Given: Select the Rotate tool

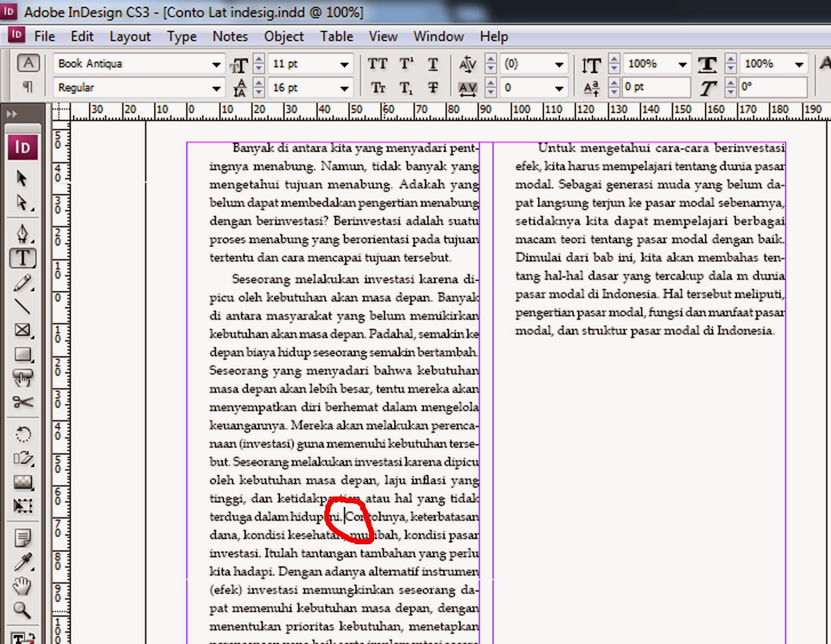Looking at the screenshot, I should (x=22, y=434).
